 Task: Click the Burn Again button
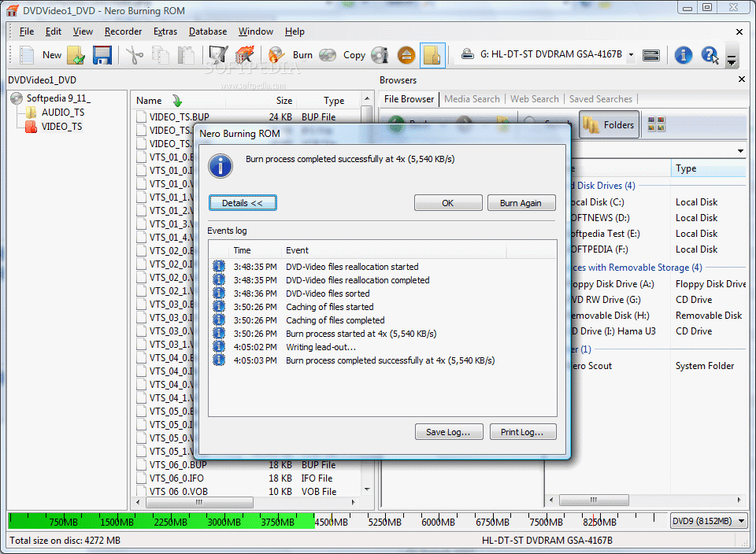[521, 203]
